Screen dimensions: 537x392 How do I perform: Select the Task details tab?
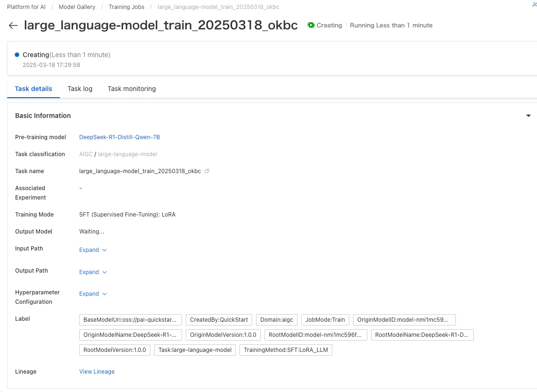coord(33,89)
